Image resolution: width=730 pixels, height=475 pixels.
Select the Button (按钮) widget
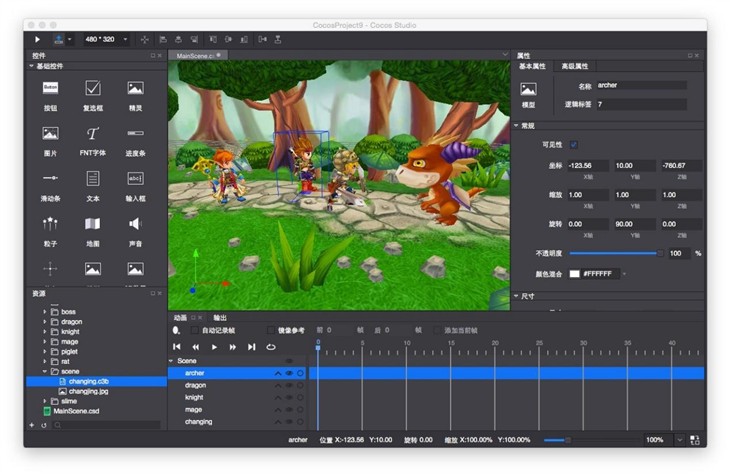click(50, 95)
